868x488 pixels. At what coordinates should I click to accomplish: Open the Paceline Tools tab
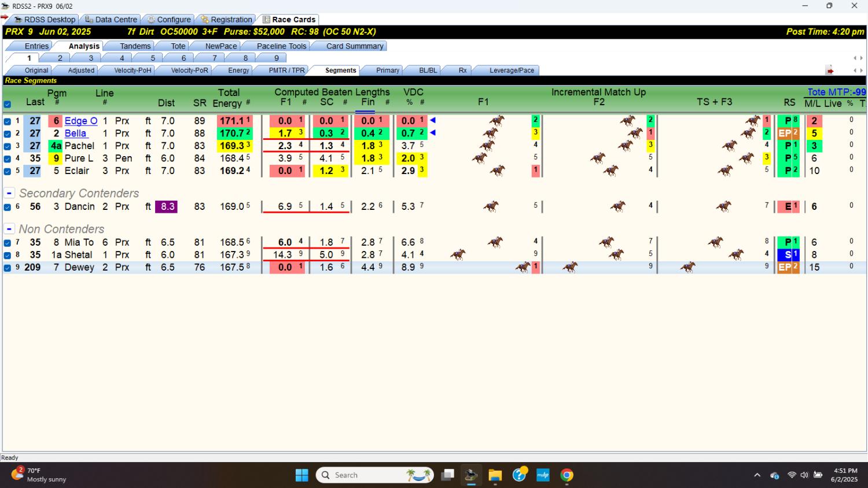pyautogui.click(x=281, y=46)
